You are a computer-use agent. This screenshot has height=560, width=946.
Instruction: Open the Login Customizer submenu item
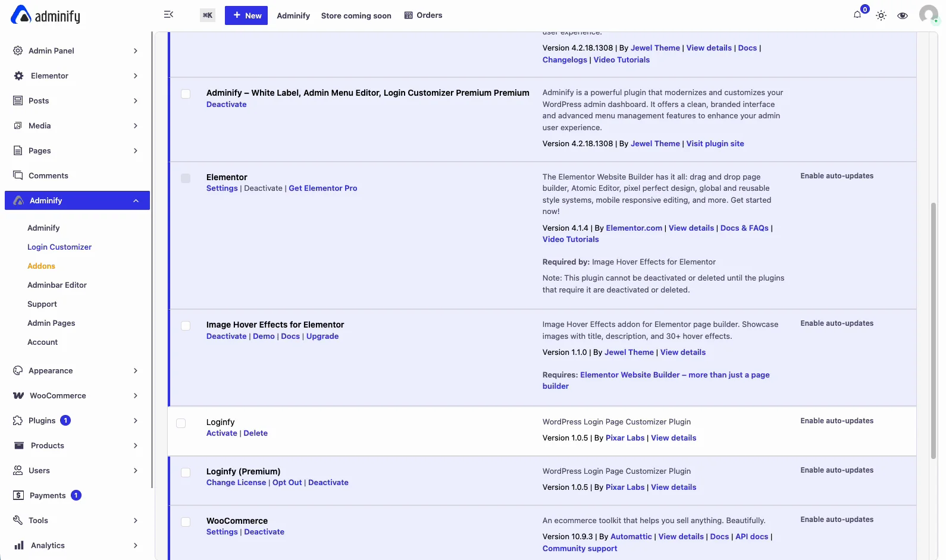(59, 247)
